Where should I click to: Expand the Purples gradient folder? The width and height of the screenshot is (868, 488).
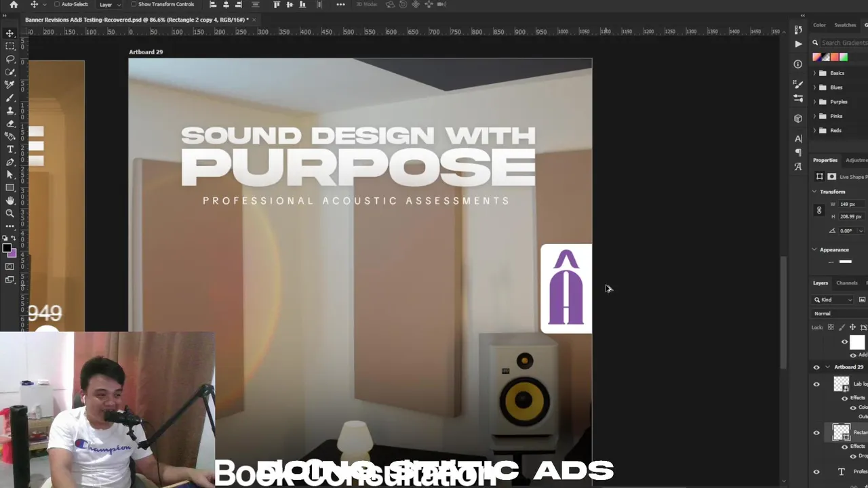pyautogui.click(x=814, y=102)
